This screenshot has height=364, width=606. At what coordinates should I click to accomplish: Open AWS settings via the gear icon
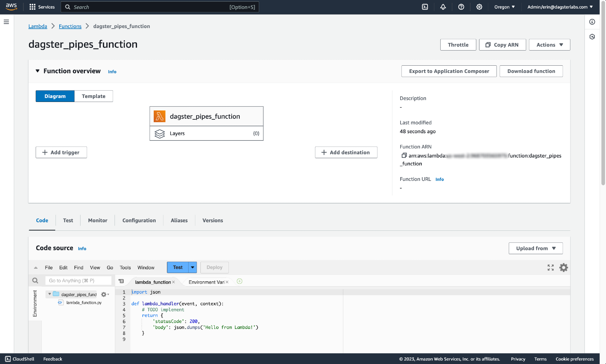479,7
